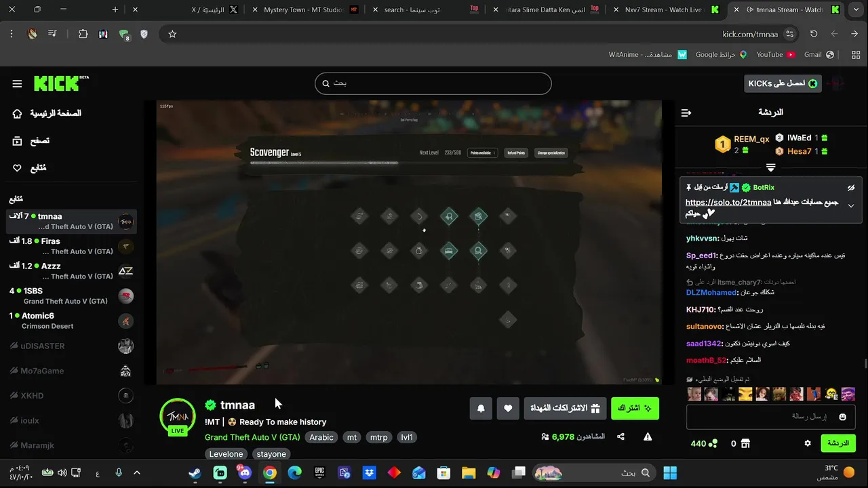Image resolution: width=868 pixels, height=488 pixels.
Task: Click tmnaa streamer avatar
Action: point(177,415)
